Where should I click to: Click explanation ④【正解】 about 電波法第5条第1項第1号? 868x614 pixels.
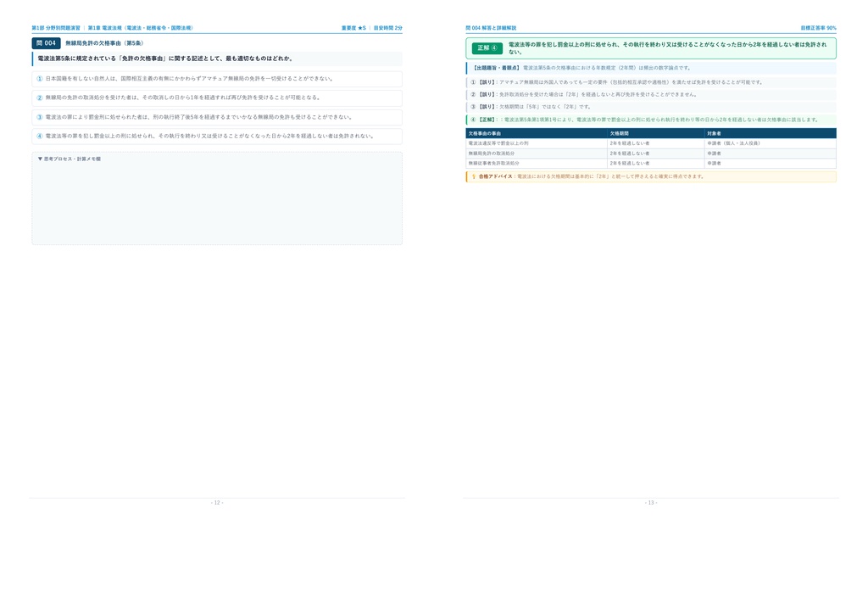pos(651,120)
